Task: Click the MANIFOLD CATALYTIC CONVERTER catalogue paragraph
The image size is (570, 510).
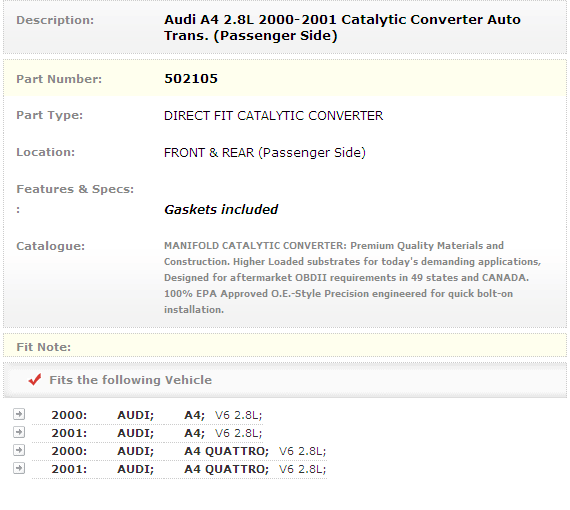Action: (x=353, y=277)
